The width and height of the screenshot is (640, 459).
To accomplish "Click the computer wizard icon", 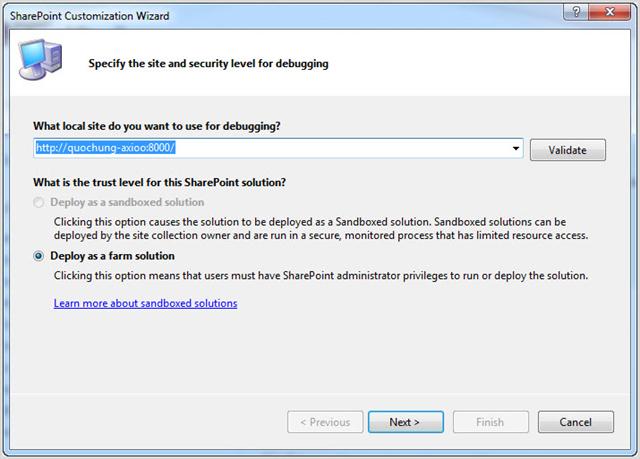I will pyautogui.click(x=40, y=60).
